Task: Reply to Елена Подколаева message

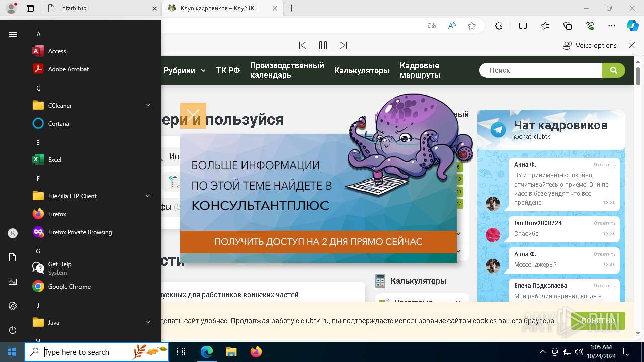Action: (x=604, y=285)
